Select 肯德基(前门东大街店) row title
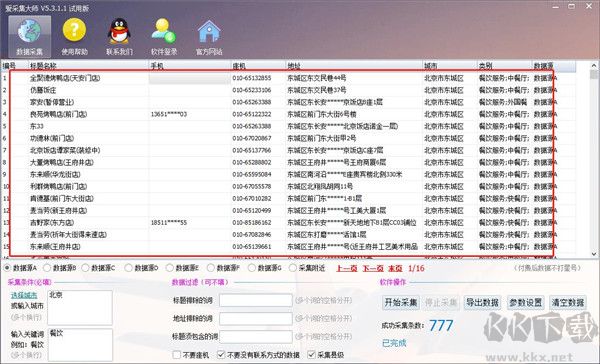Screen dimensions: 600x364 click(62, 199)
